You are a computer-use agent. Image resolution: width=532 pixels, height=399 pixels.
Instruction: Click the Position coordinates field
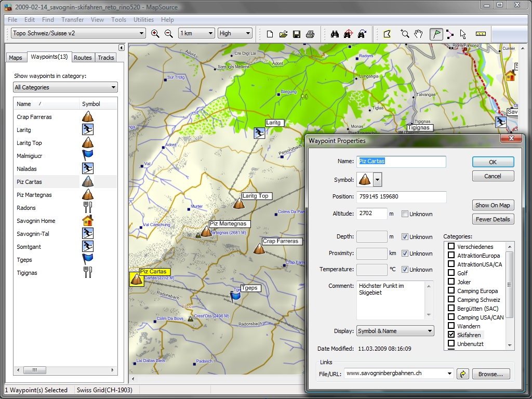click(401, 197)
